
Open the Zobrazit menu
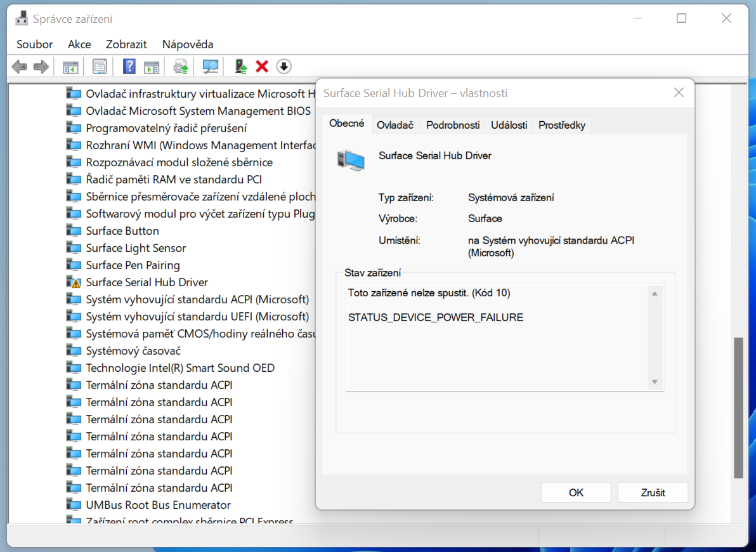click(x=126, y=44)
